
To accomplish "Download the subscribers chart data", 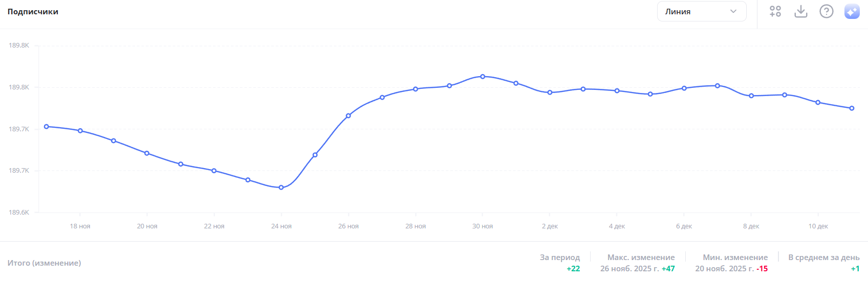I will point(801,11).
